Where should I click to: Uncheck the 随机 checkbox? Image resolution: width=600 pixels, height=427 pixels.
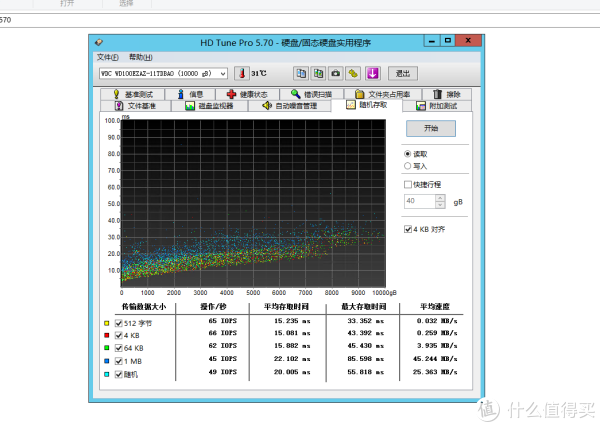pos(119,374)
